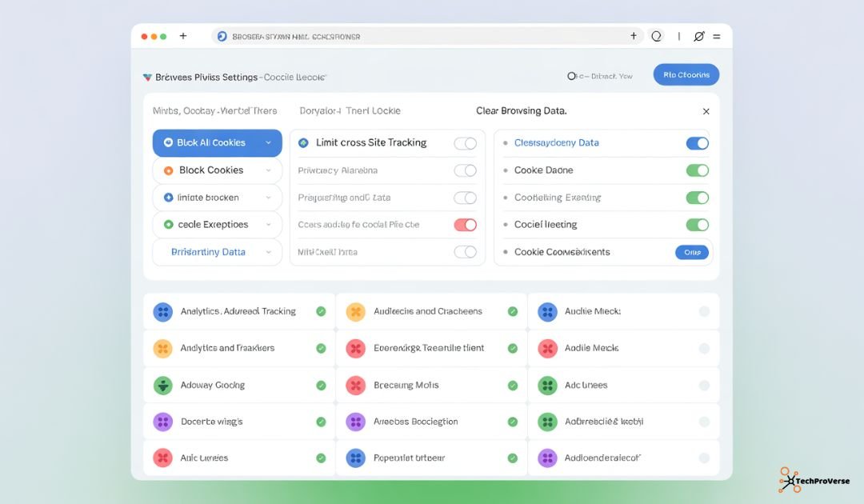
Task: Click the red Breceung Molis icon
Action: [355, 385]
